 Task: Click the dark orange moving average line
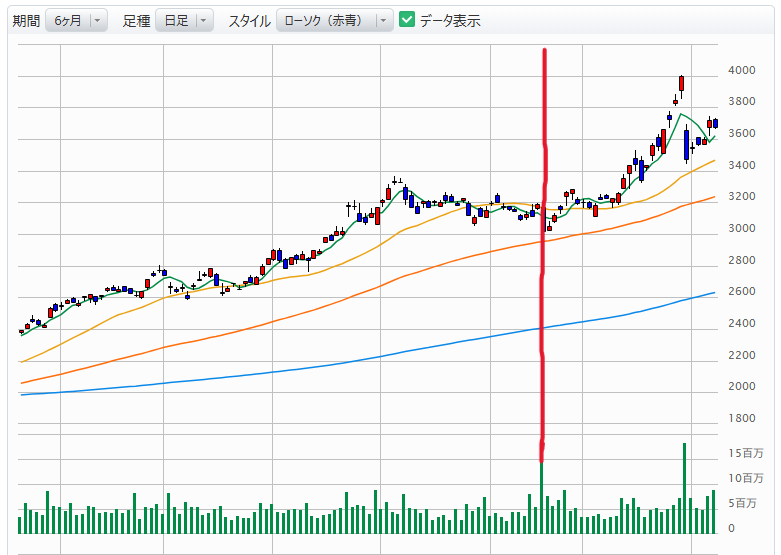[x=400, y=278]
